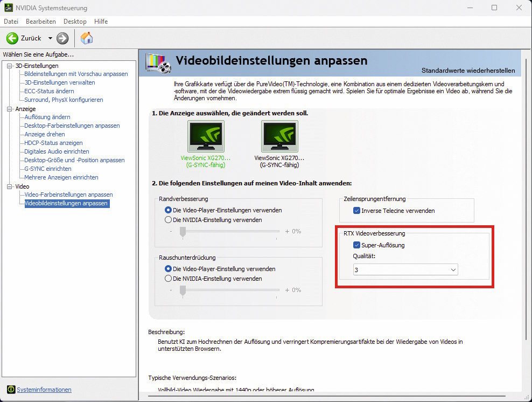The height and width of the screenshot is (402, 532).
Task: Open HDCP-Status anzeigen
Action: [x=54, y=143]
